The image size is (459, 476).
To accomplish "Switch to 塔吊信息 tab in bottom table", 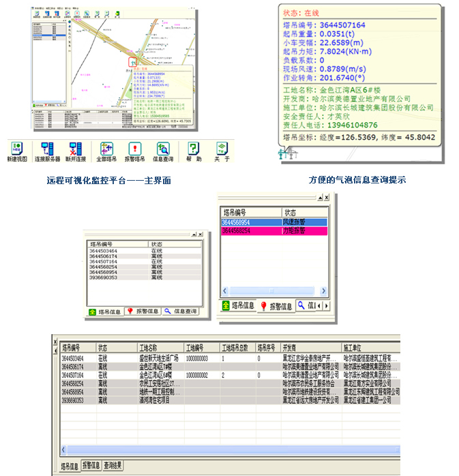I will (70, 466).
